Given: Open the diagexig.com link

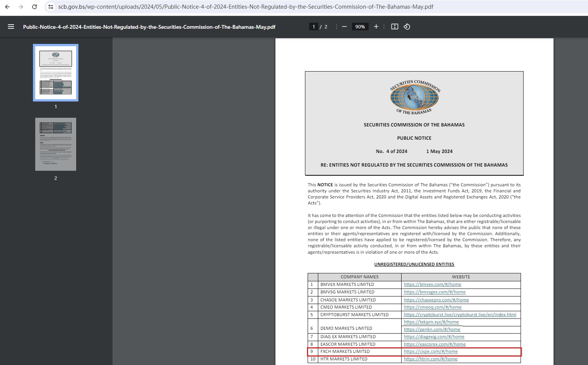Looking at the screenshot, I should (434, 337).
